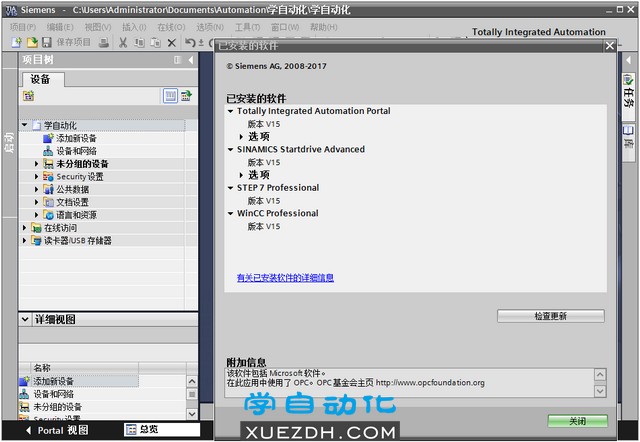This screenshot has height=442, width=640.
Task: Click the Print toolbar icon
Action: (x=104, y=42)
